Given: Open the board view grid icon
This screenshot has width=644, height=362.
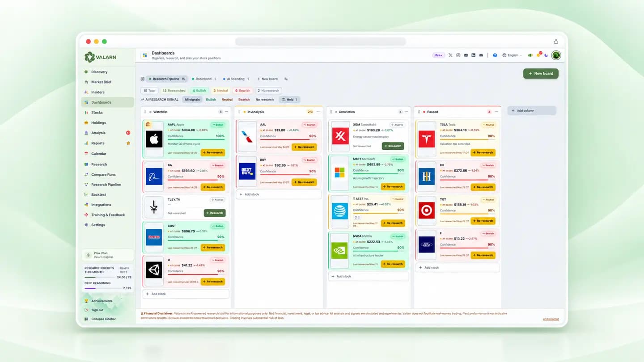Looking at the screenshot, I should (143, 79).
